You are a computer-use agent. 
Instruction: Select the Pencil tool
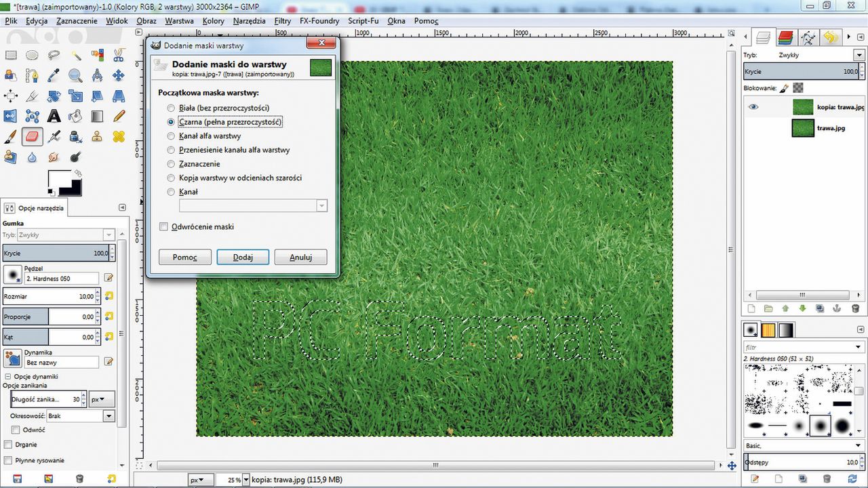(119, 117)
